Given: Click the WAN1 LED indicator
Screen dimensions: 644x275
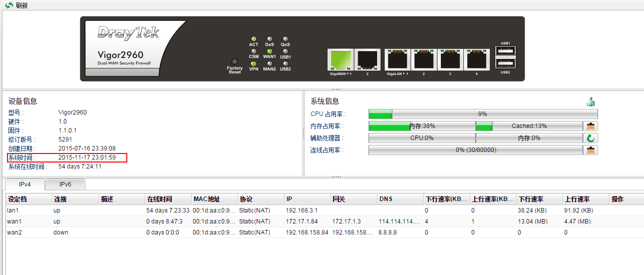Looking at the screenshot, I should tap(270, 51).
